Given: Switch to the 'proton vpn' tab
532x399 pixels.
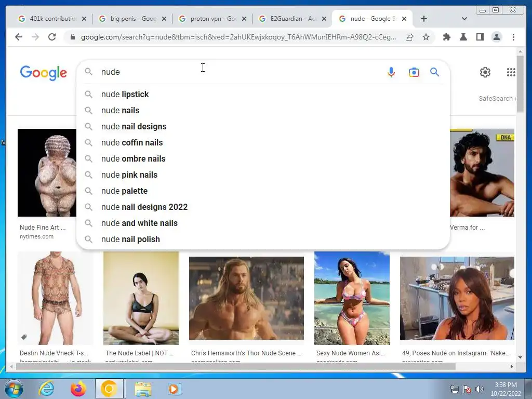Looking at the screenshot, I should point(212,19).
